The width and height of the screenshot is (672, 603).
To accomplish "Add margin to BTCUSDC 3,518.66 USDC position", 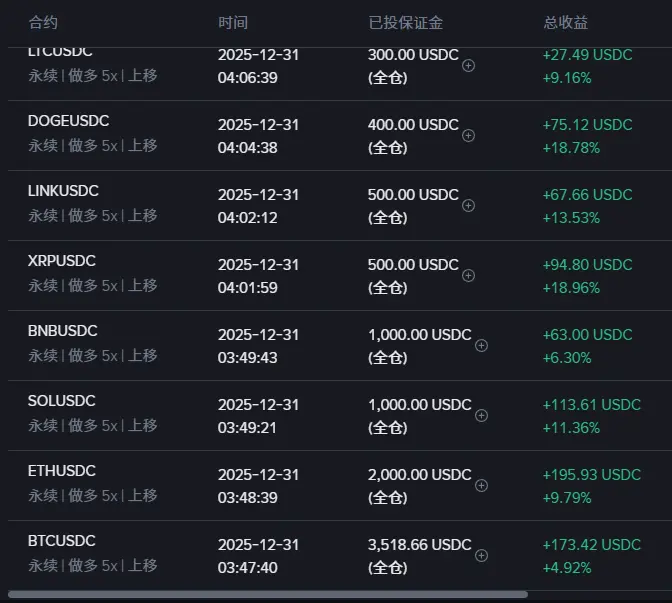I will pyautogui.click(x=481, y=555).
